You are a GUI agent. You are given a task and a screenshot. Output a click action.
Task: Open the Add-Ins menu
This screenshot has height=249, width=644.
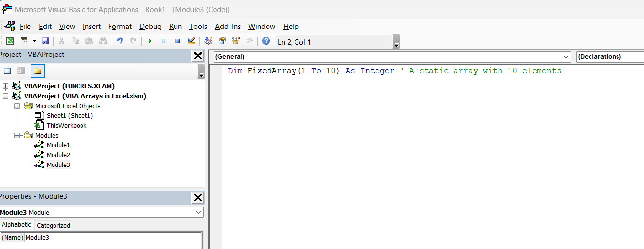tap(228, 27)
